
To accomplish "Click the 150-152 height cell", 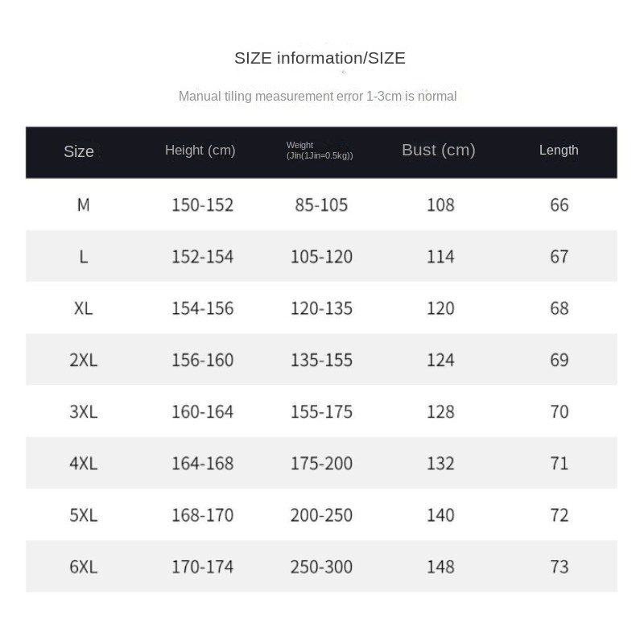I will (202, 205).
